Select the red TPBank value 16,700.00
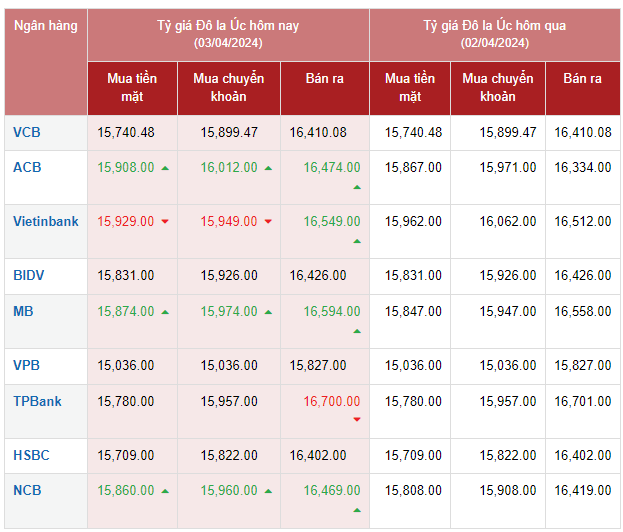623x532 pixels. [x=332, y=401]
